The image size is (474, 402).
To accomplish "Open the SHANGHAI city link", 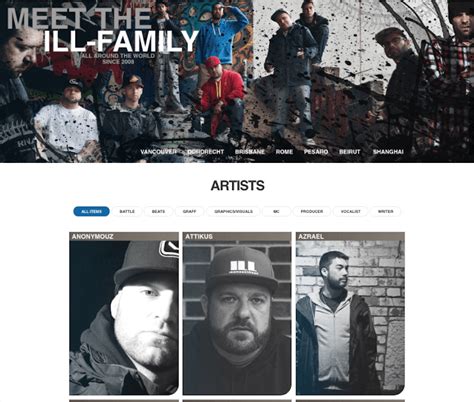I will pyautogui.click(x=388, y=152).
